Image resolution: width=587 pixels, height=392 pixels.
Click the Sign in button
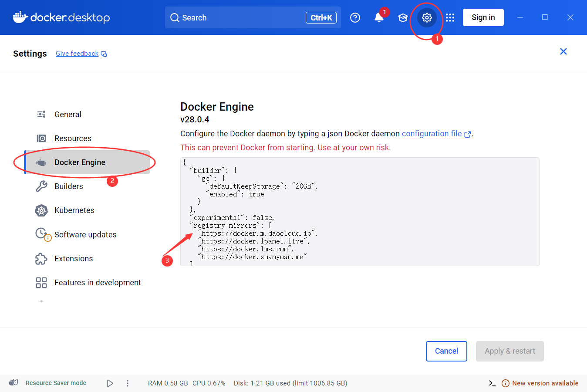(483, 17)
